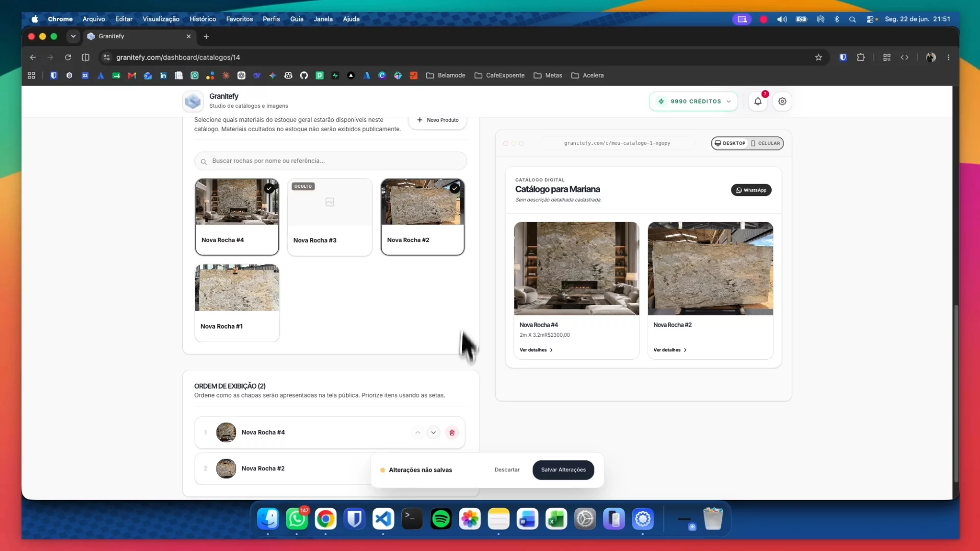This screenshot has height=551, width=980.
Task: Open WhatsApp from the Dock
Action: tap(297, 519)
